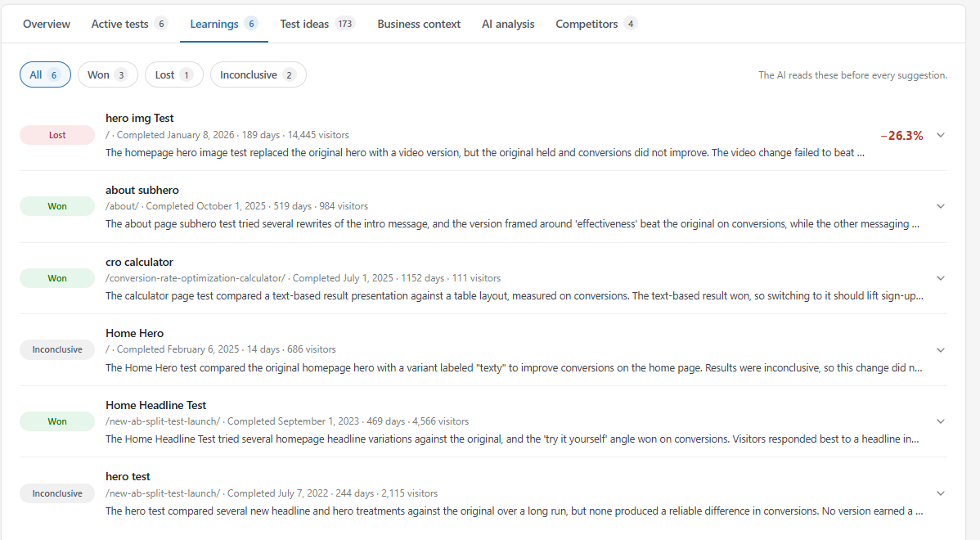Filter learnings by Won
This screenshot has width=980, height=540.
(x=107, y=74)
